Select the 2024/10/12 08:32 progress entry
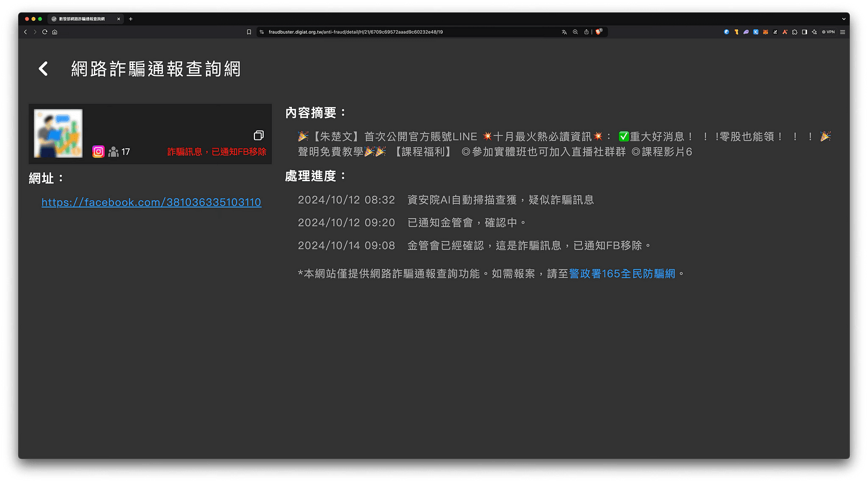Image resolution: width=868 pixels, height=483 pixels. click(446, 200)
